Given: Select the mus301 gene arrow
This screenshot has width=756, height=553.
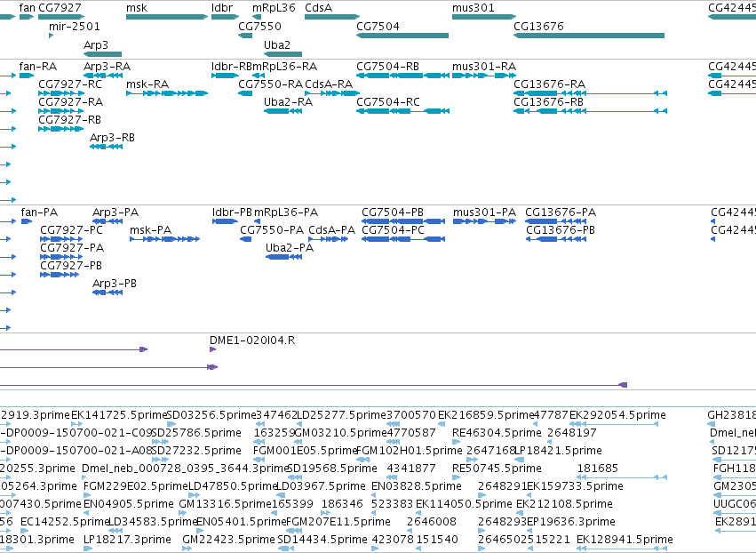Looking at the screenshot, I should click(x=484, y=17).
